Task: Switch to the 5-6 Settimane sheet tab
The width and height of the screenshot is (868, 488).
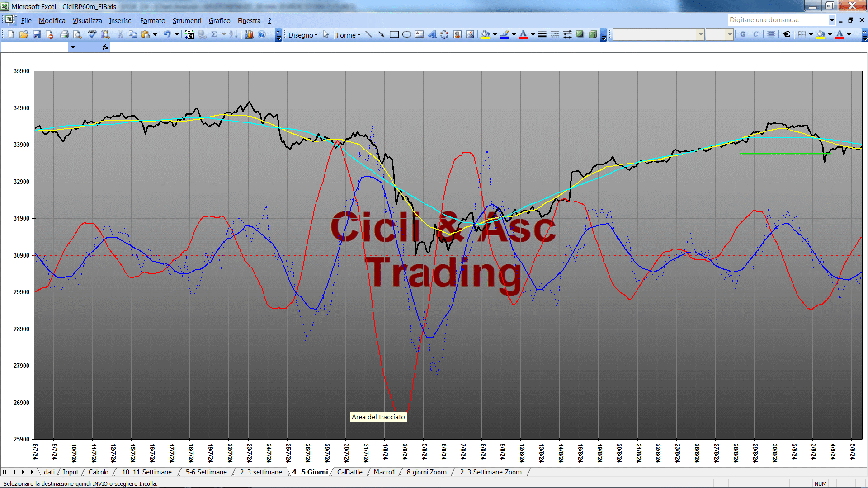Action: coord(206,472)
